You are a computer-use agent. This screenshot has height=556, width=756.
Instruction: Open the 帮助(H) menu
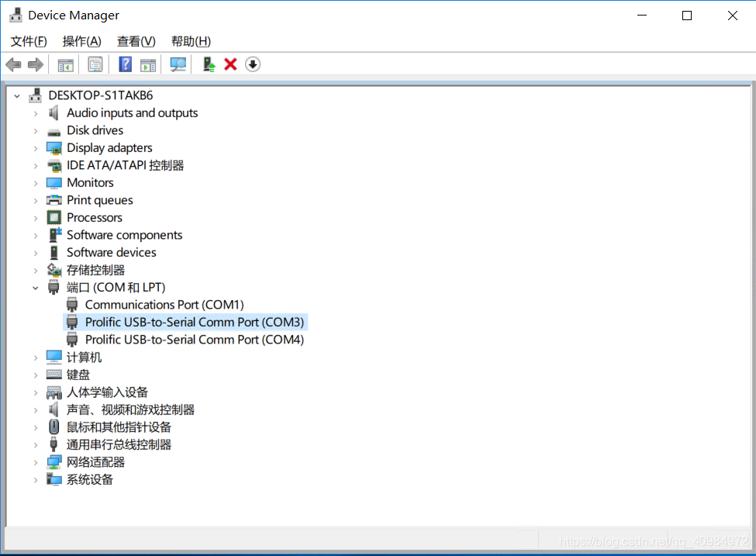click(192, 41)
